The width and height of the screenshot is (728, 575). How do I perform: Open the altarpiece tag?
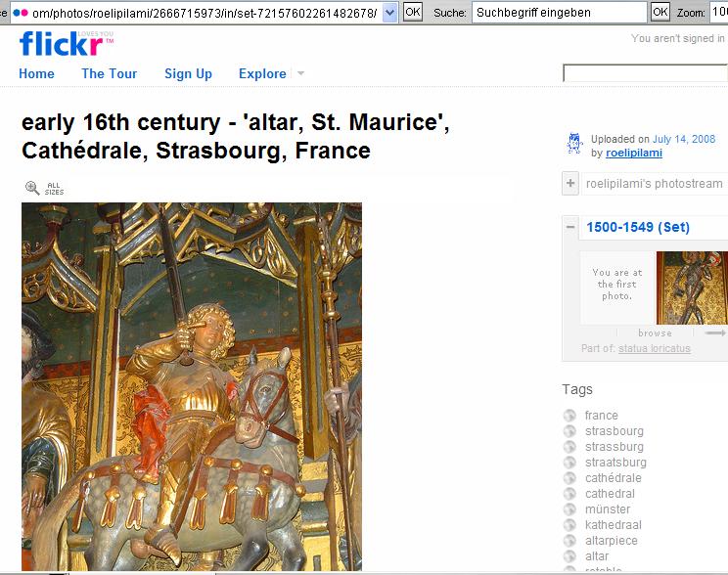point(611,541)
